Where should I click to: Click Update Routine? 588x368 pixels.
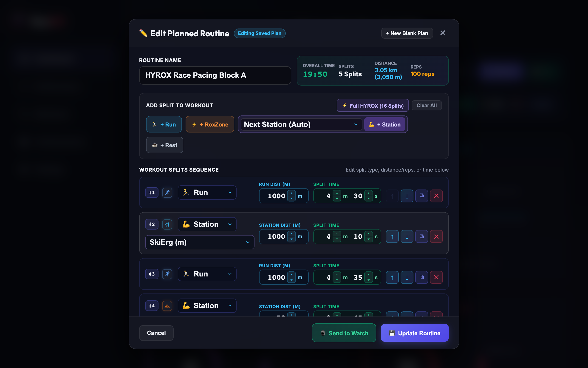(x=415, y=333)
